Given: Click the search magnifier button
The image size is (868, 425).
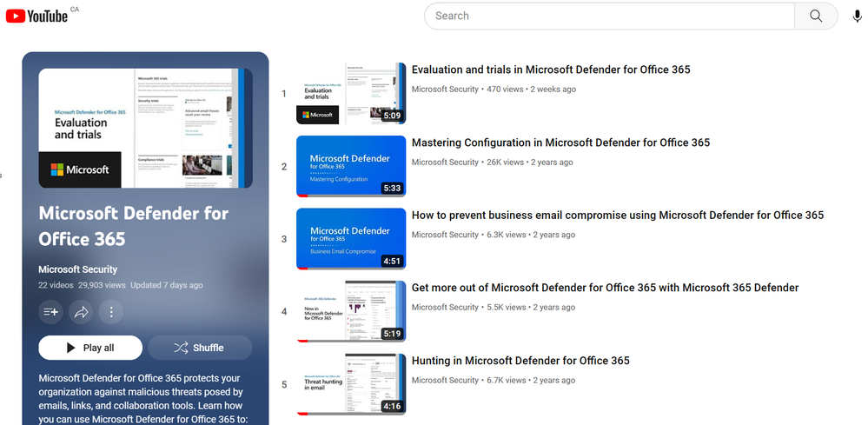Looking at the screenshot, I should click(x=816, y=16).
